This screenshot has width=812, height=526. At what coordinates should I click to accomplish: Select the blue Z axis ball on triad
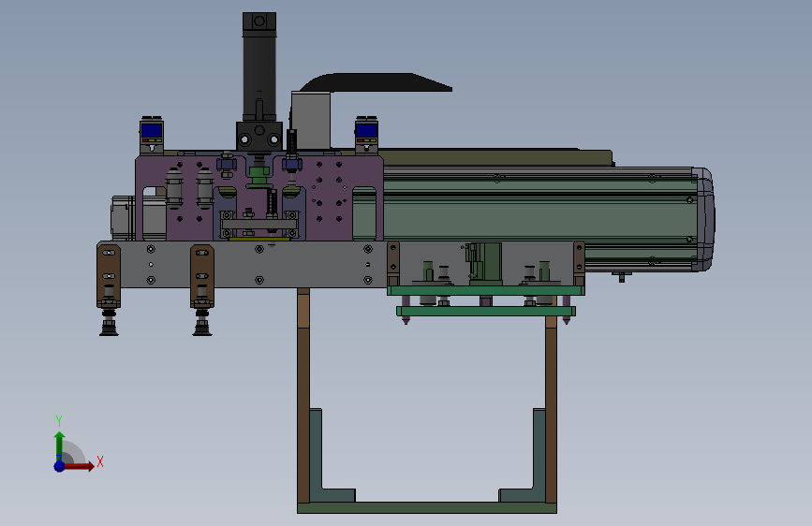pyautogui.click(x=59, y=466)
